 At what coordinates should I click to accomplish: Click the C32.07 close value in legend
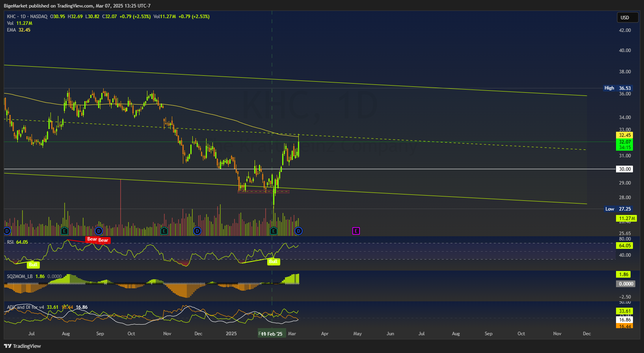(x=110, y=17)
